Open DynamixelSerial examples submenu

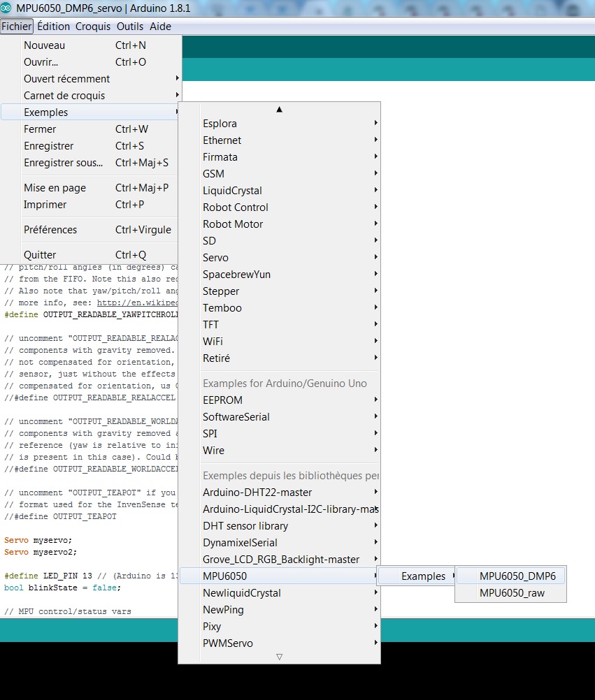pos(280,542)
